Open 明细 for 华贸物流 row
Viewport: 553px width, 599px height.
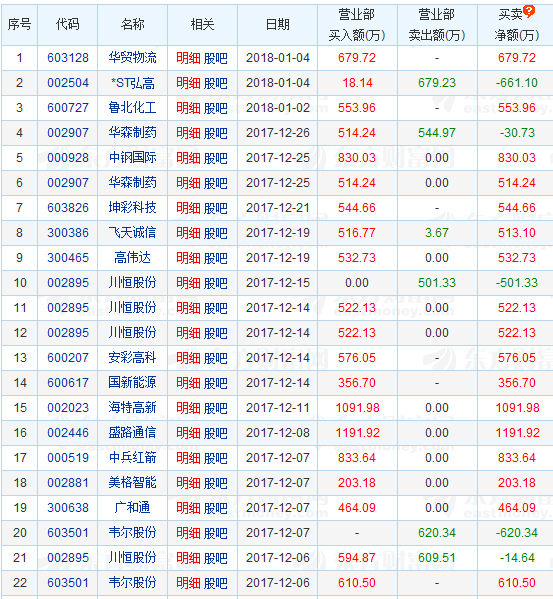(x=188, y=58)
